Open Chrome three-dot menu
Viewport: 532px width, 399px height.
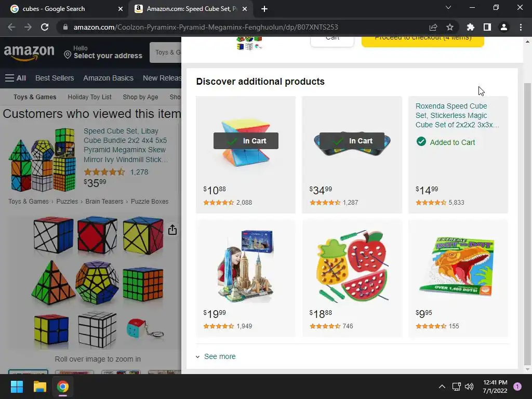click(521, 27)
